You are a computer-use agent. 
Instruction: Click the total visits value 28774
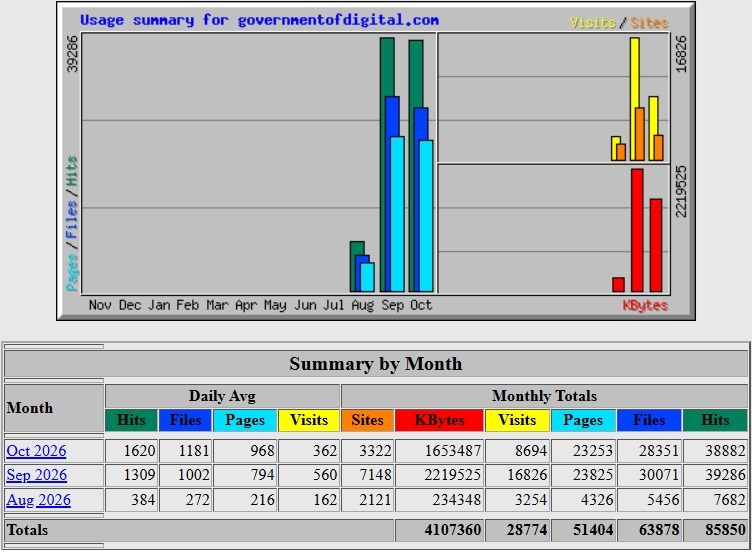coord(527,530)
